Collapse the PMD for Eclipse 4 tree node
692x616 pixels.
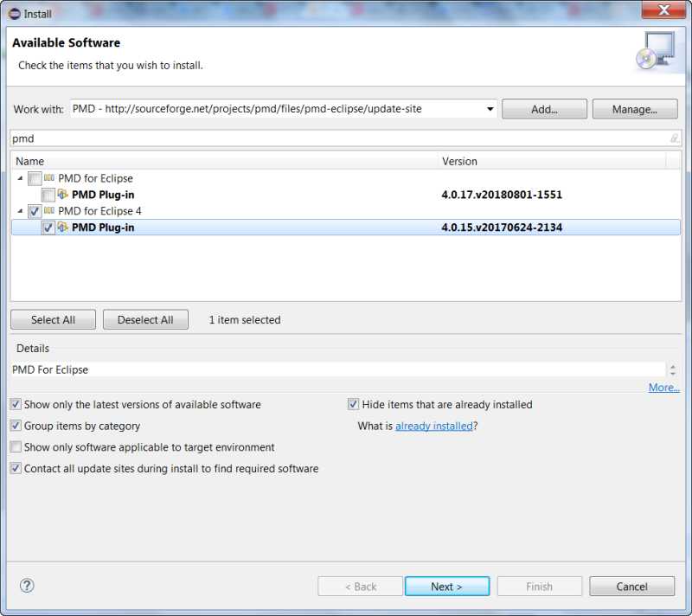coord(20,211)
